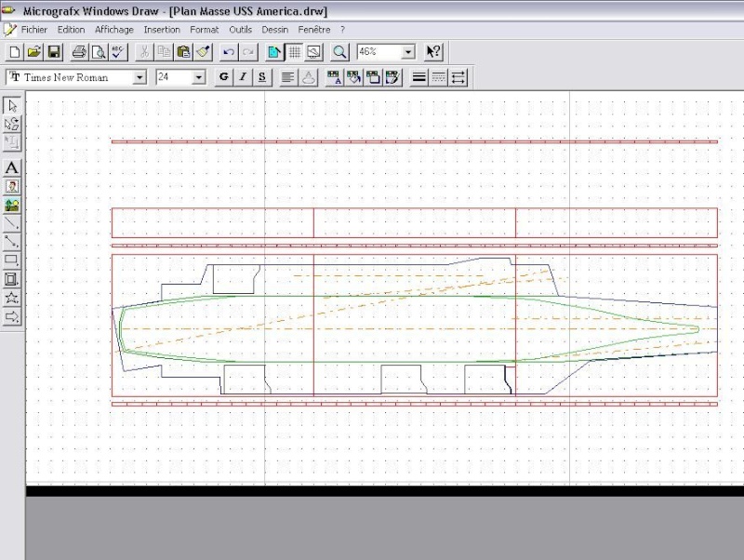Click the context help pointer icon
The height and width of the screenshot is (560, 744).
(x=433, y=52)
